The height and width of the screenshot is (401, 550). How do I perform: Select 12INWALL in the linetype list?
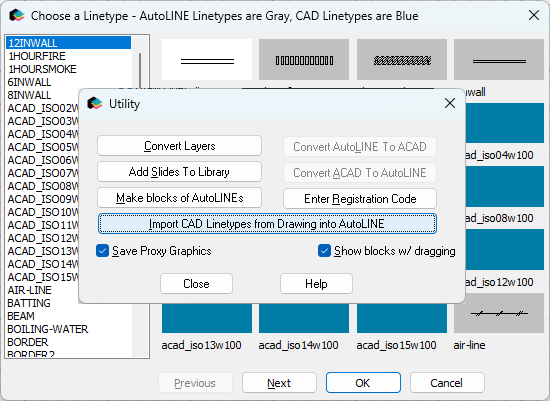pos(68,43)
